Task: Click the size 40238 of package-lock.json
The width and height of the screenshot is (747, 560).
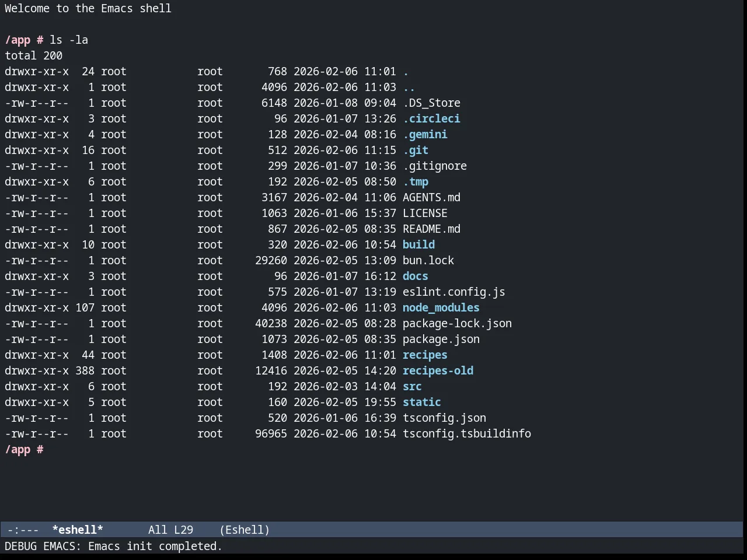Action: [271, 323]
